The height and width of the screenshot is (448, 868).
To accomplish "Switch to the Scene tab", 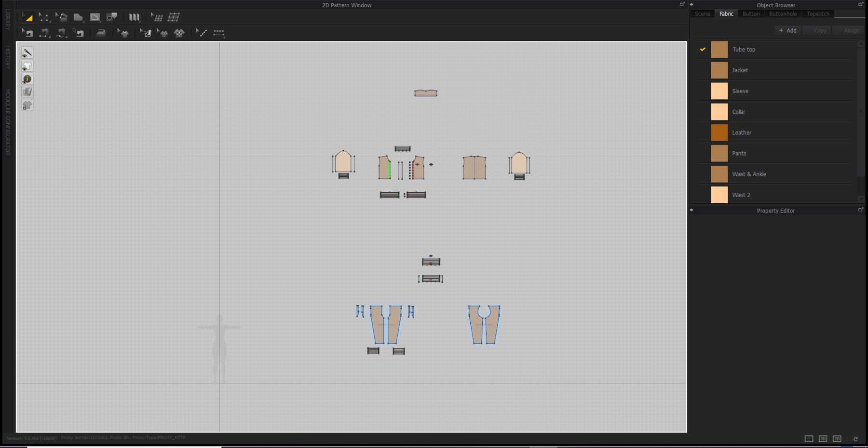I will (x=702, y=14).
